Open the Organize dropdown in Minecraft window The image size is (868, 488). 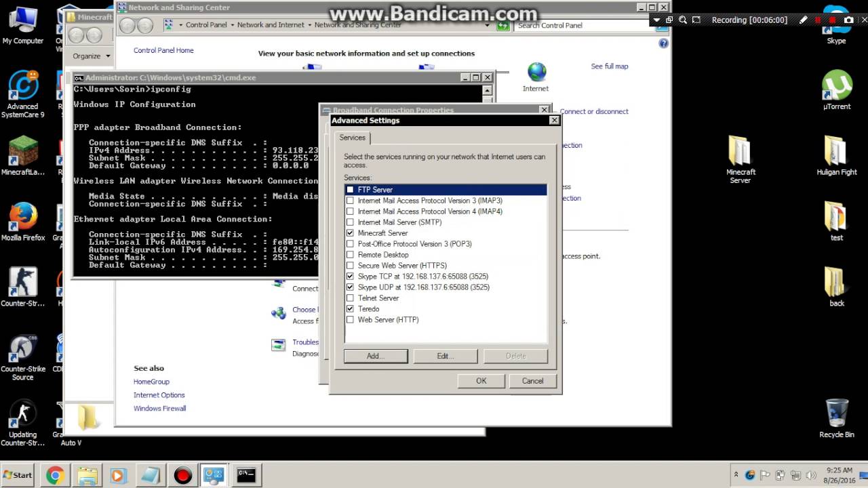[91, 56]
